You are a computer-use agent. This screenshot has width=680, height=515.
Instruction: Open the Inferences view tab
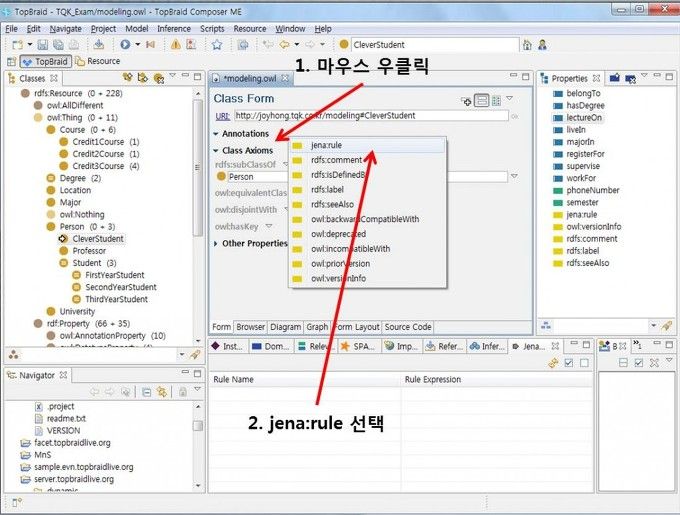click(487, 346)
